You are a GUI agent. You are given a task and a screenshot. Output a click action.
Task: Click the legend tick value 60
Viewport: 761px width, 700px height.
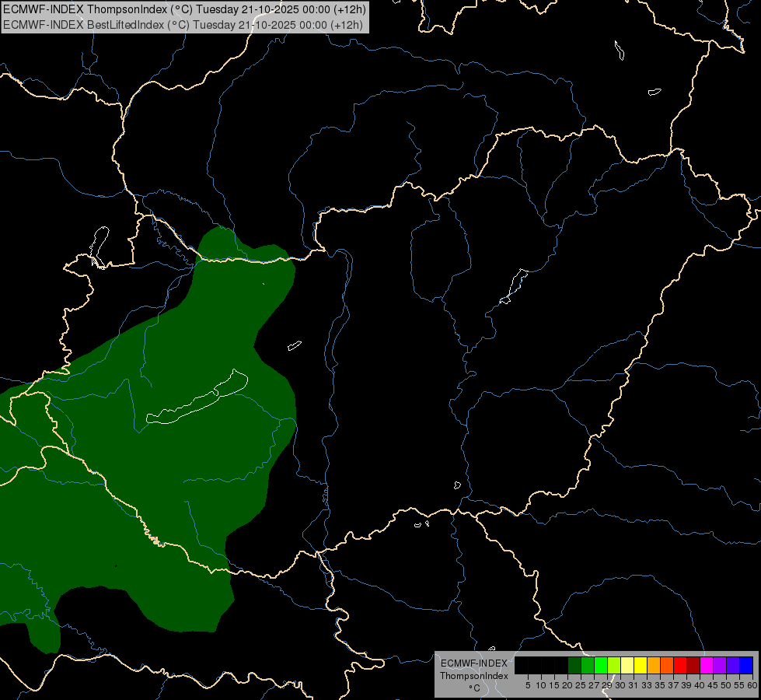coord(752,685)
